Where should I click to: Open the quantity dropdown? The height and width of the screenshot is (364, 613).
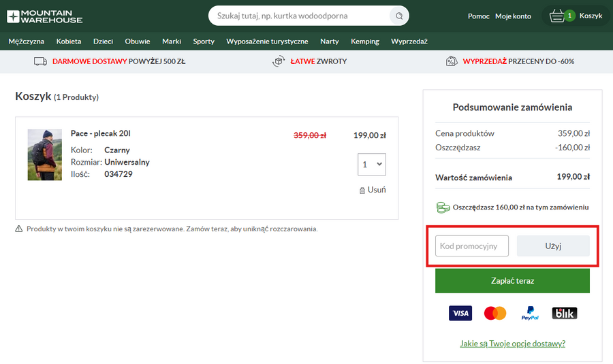[x=372, y=165]
